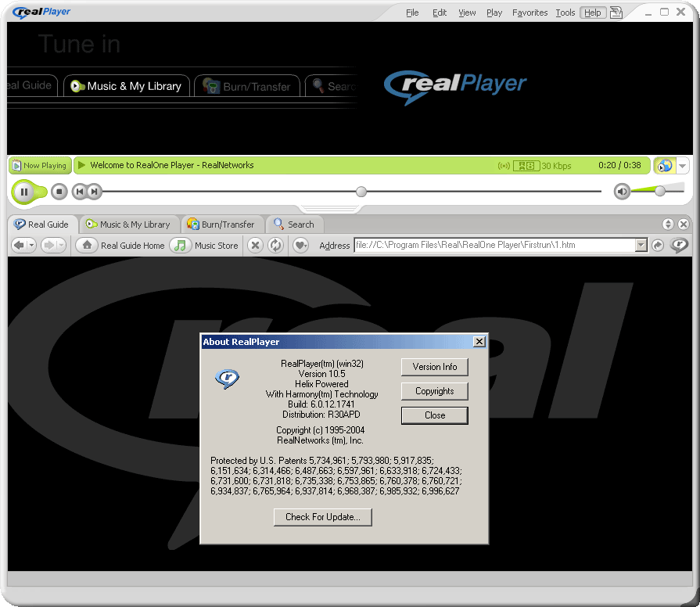The image size is (700, 607).
Task: Click the Copyrights button
Action: (x=434, y=391)
